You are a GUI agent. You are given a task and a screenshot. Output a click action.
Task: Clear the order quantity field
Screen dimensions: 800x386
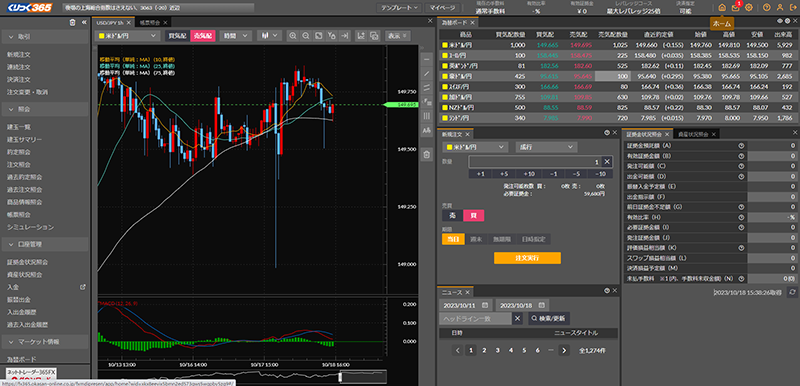[607, 162]
